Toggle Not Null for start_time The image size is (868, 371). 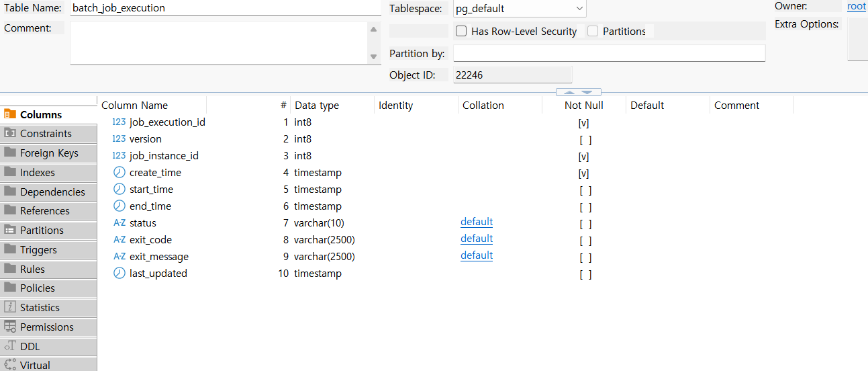pos(585,190)
